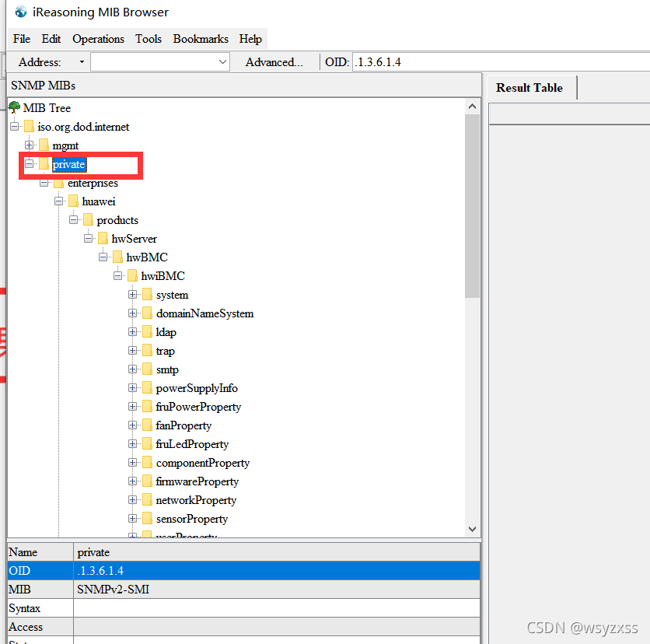The image size is (650, 644).
Task: Click the domainNameSystem folder icon
Action: tap(147, 313)
